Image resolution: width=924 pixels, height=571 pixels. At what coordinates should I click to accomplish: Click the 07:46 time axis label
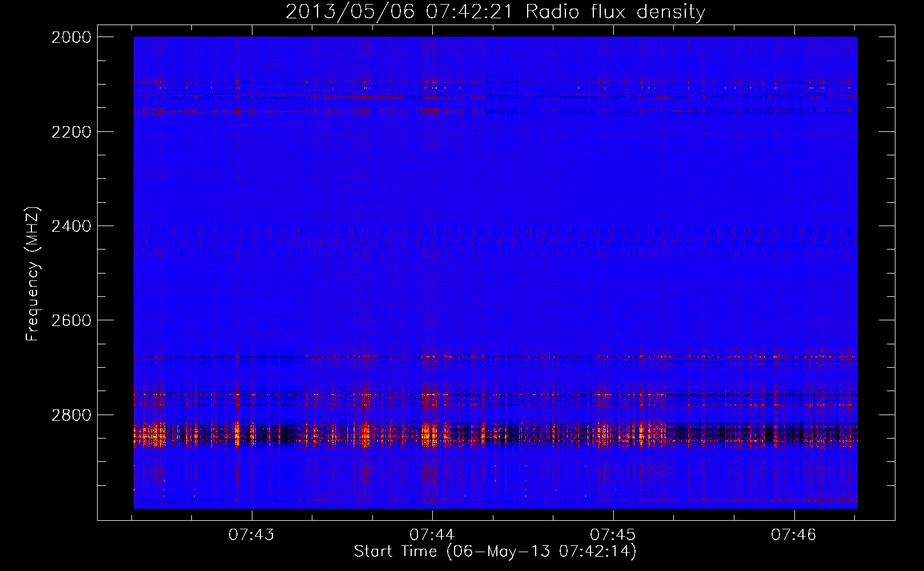tap(794, 534)
